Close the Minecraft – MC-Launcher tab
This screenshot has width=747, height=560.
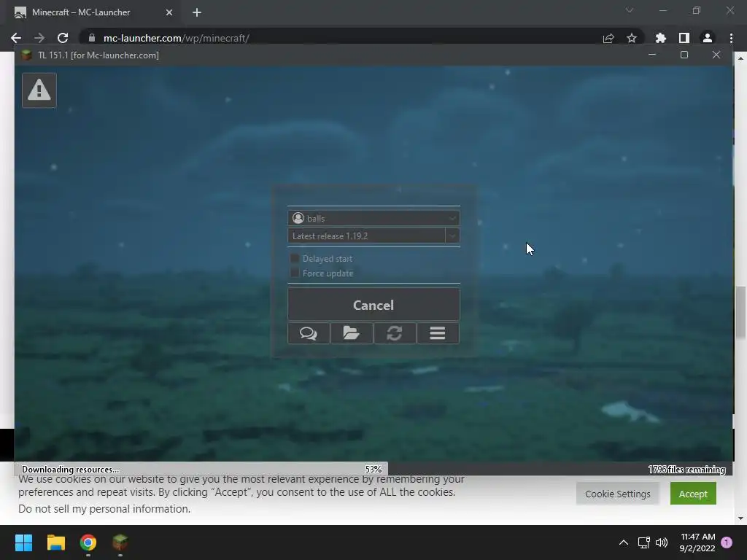click(169, 12)
